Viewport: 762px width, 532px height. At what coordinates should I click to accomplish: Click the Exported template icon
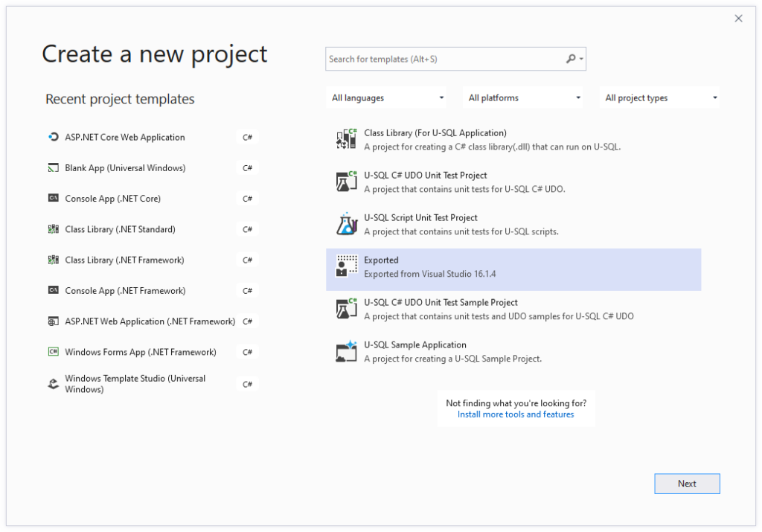(346, 266)
